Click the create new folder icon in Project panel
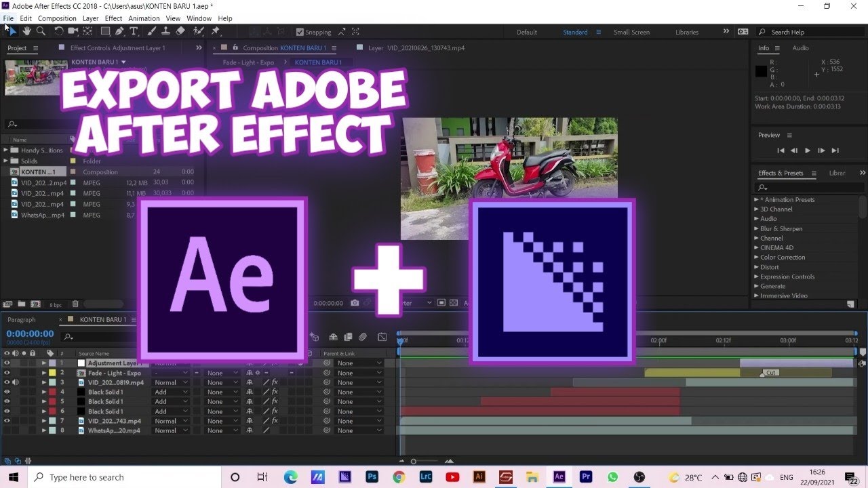Screen dimensions: 868x488 [x=22, y=304]
